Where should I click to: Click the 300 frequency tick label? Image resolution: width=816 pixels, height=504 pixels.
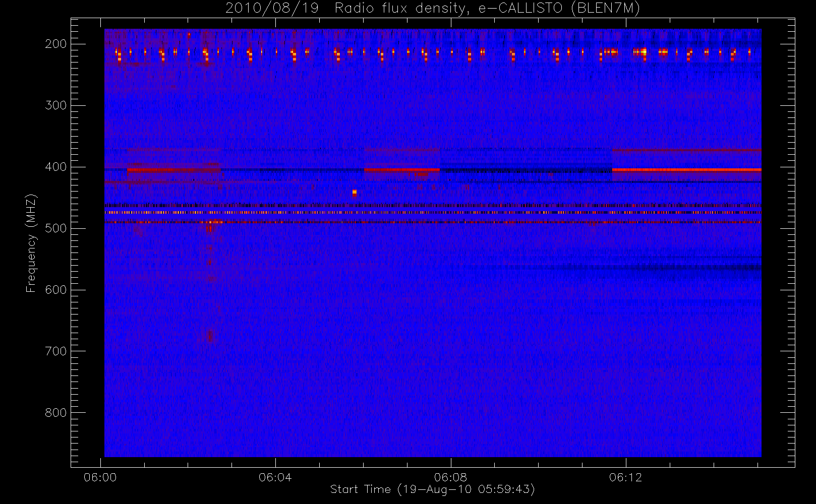(56, 105)
